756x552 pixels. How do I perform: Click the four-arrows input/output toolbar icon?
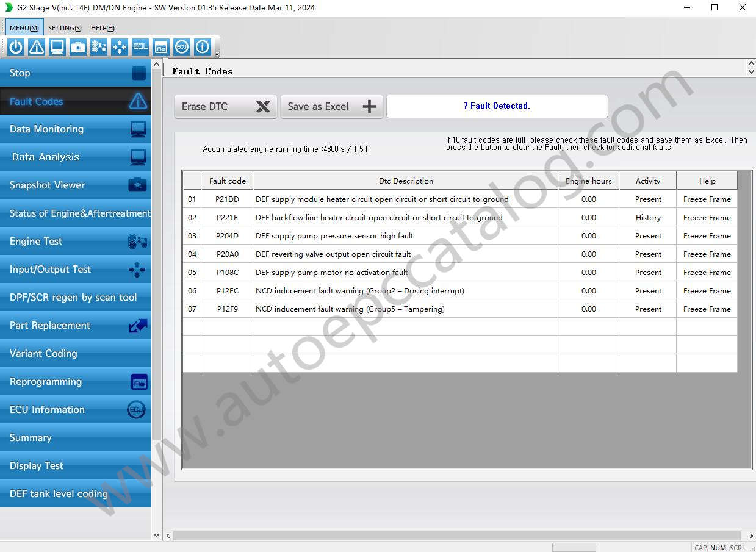[x=120, y=47]
